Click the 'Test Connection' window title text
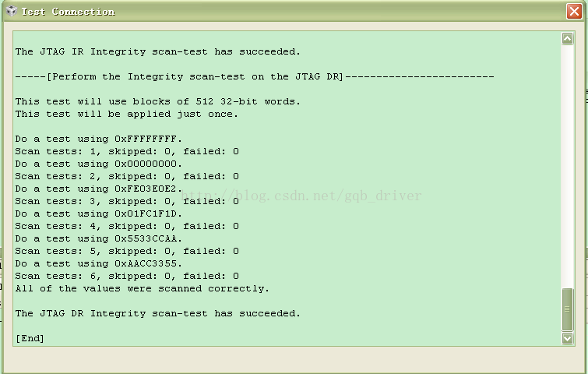This screenshot has height=374, width=588. (x=69, y=12)
